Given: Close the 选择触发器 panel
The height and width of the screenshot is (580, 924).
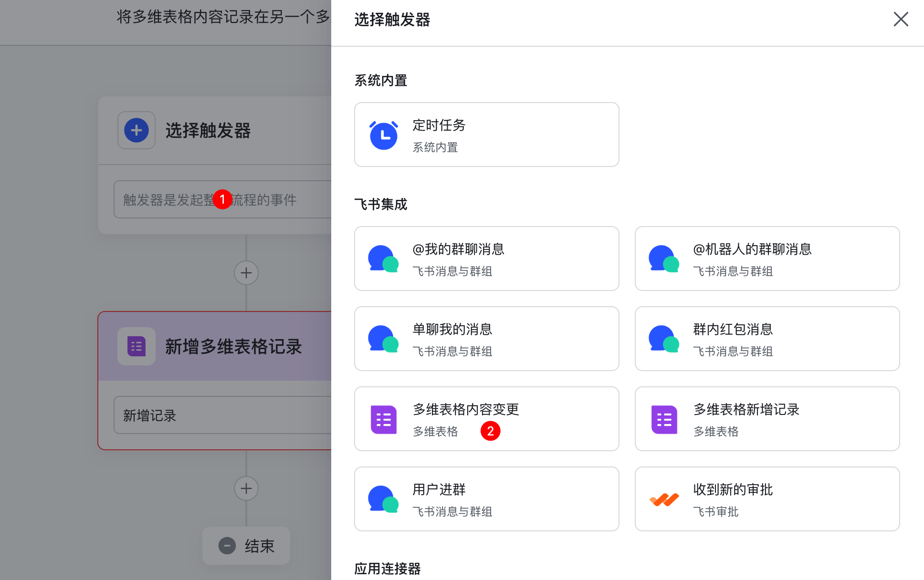Looking at the screenshot, I should click(901, 20).
